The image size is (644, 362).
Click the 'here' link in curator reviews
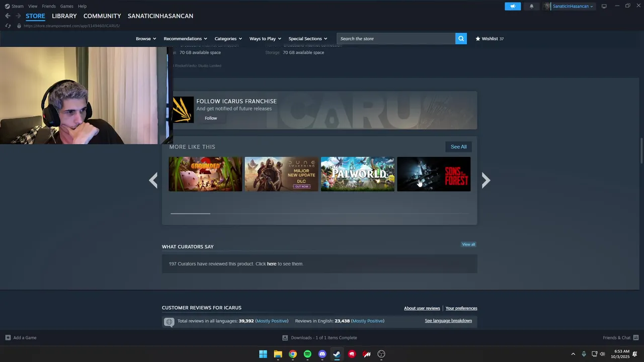click(272, 264)
